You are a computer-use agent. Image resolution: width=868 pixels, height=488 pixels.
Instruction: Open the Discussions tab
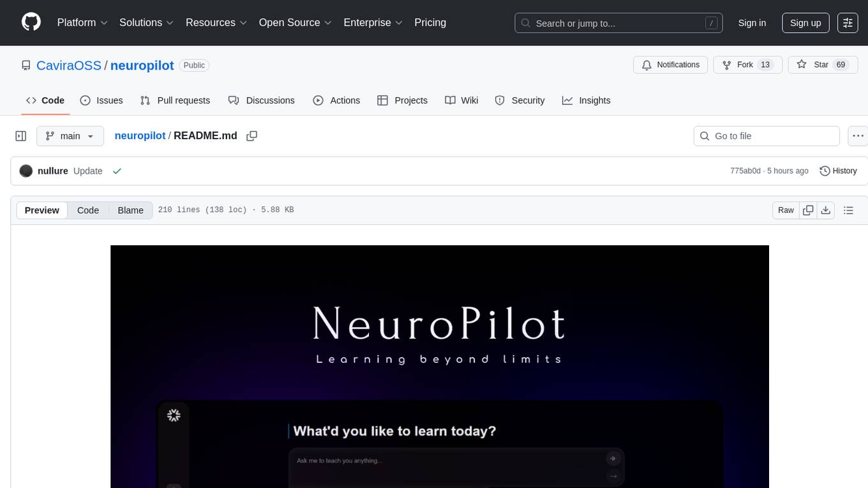pyautogui.click(x=262, y=100)
